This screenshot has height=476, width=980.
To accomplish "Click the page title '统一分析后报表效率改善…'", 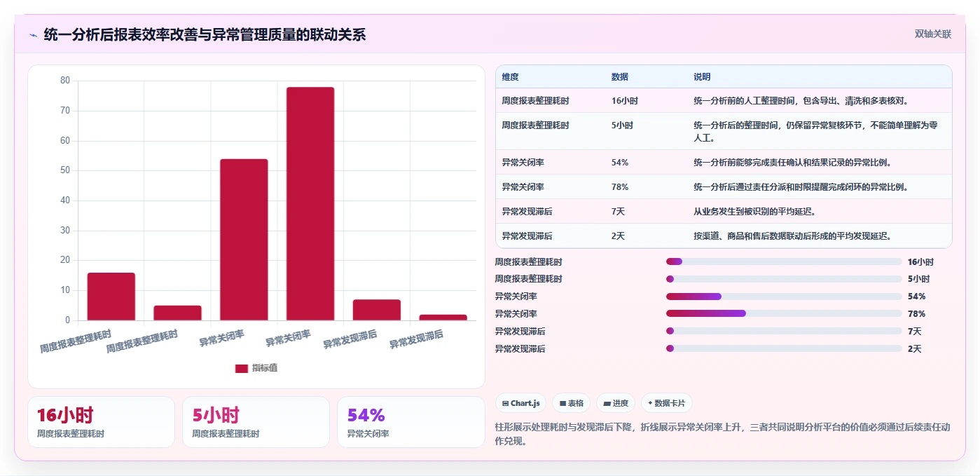I will (205, 34).
